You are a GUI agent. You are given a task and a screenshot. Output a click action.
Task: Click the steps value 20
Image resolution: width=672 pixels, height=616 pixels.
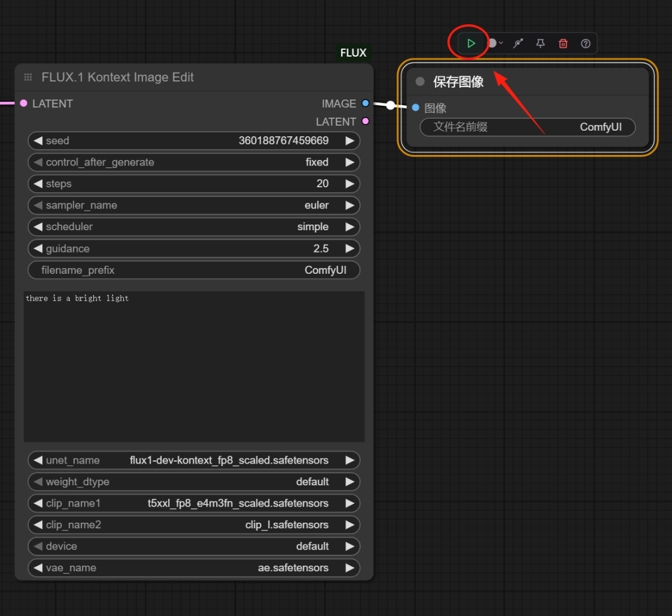(x=322, y=184)
